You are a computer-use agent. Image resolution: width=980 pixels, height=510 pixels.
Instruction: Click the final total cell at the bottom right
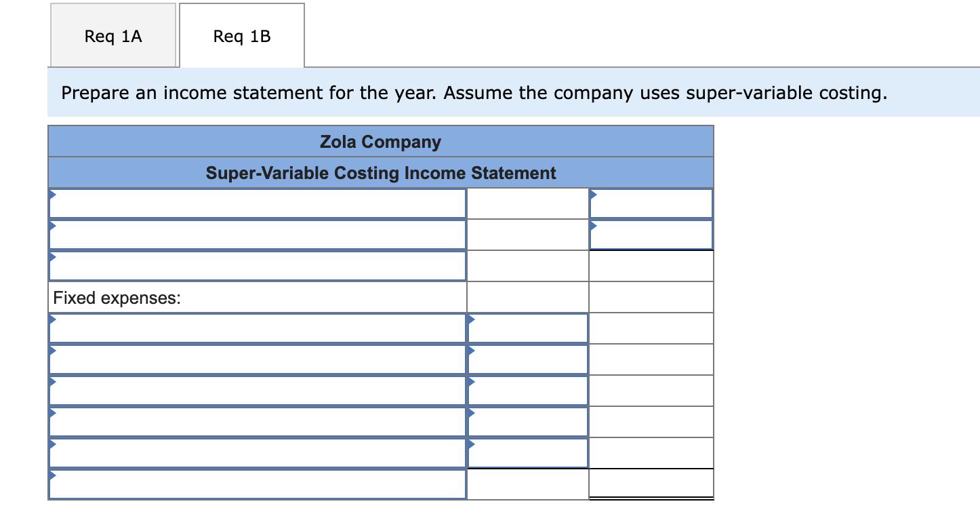click(651, 484)
